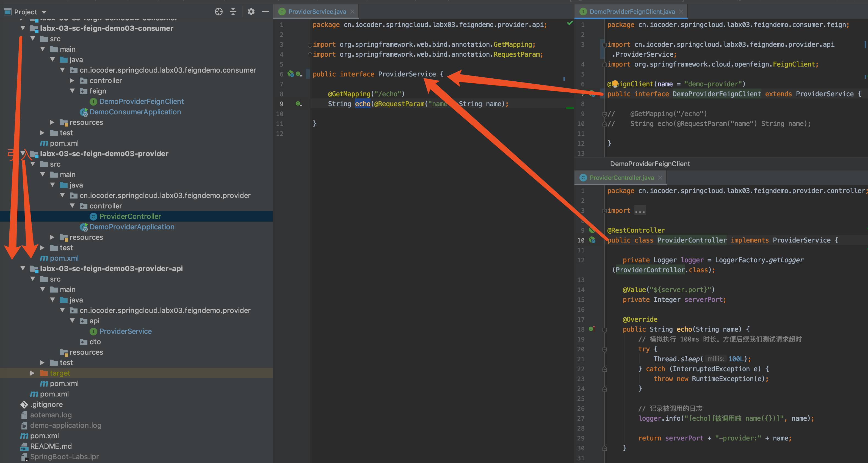The width and height of the screenshot is (868, 463).
Task: Hide the Project panel with minus icon
Action: tap(266, 12)
